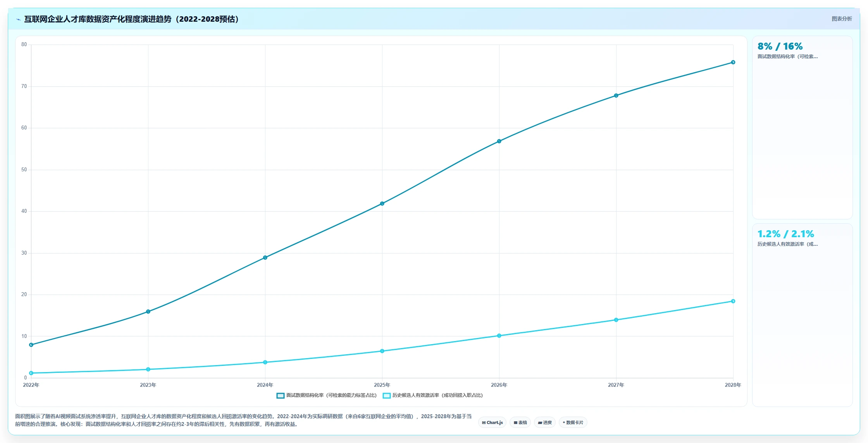Click the 2026年 x-axis label
Screen dimensions: 868x443
pos(499,385)
